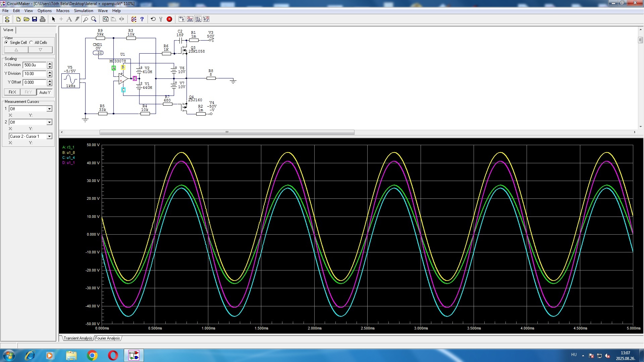Select All Cells view option
Image resolution: width=644 pixels, height=362 pixels.
click(x=38, y=43)
